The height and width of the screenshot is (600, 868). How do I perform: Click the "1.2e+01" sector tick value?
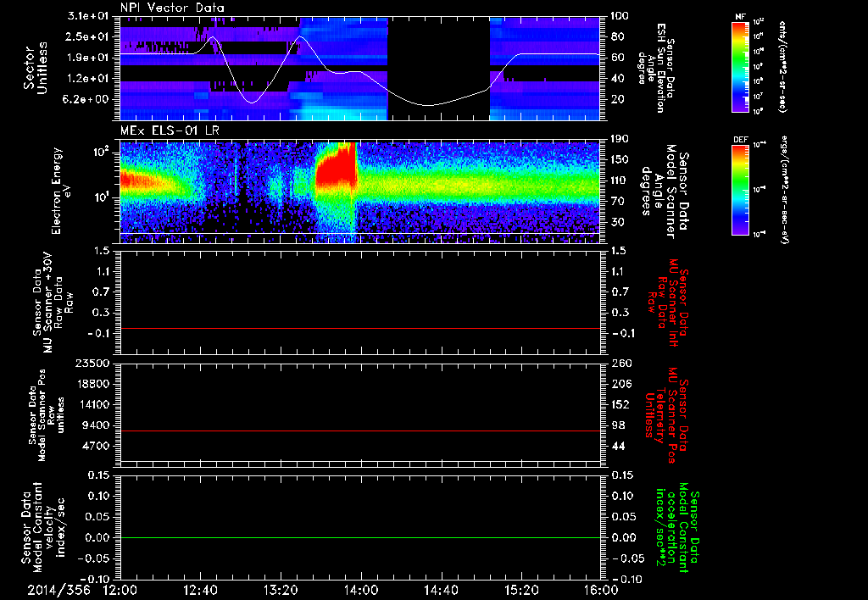(88, 79)
